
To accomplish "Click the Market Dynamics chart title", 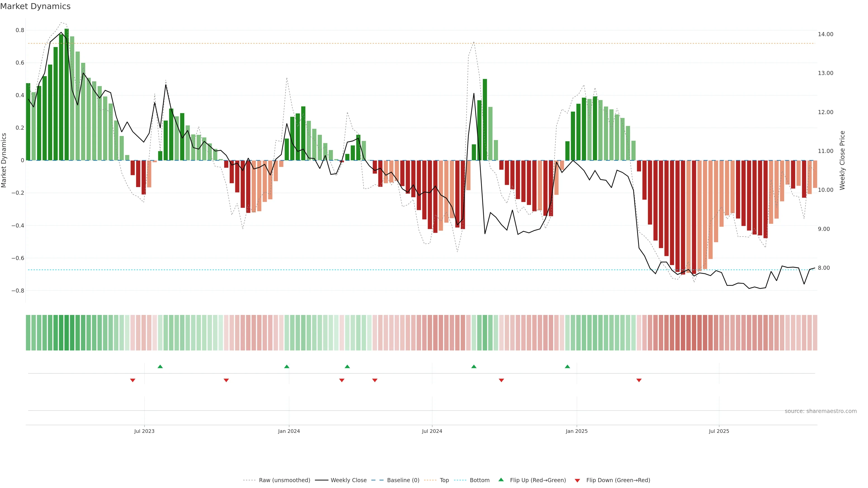I will (35, 6).
